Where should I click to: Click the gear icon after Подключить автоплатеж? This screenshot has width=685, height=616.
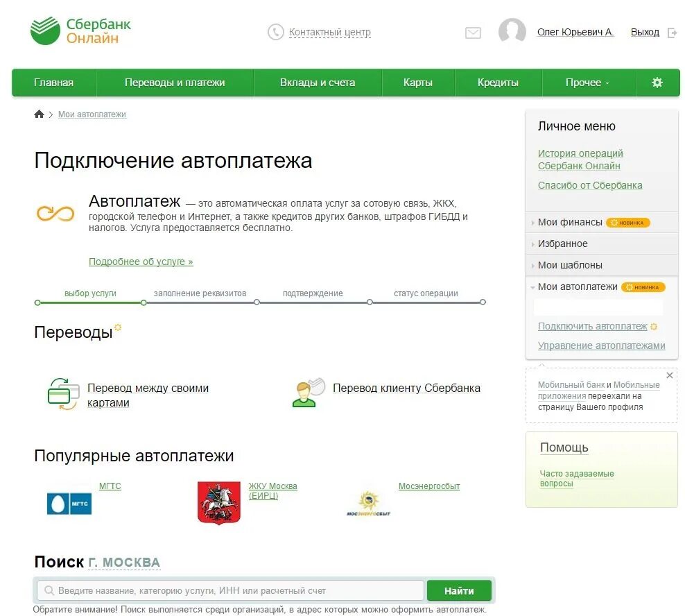coord(654,326)
